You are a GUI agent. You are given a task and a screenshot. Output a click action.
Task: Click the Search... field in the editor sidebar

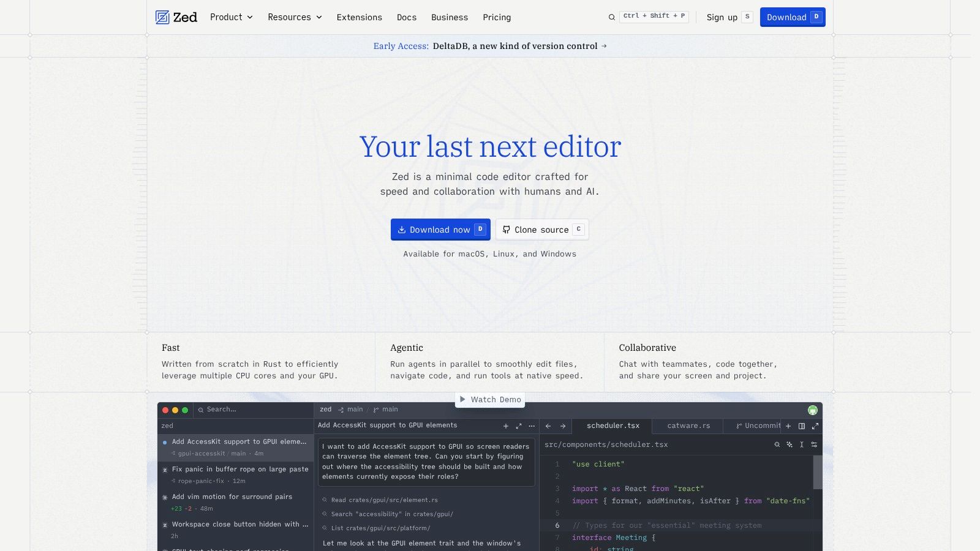click(x=253, y=410)
